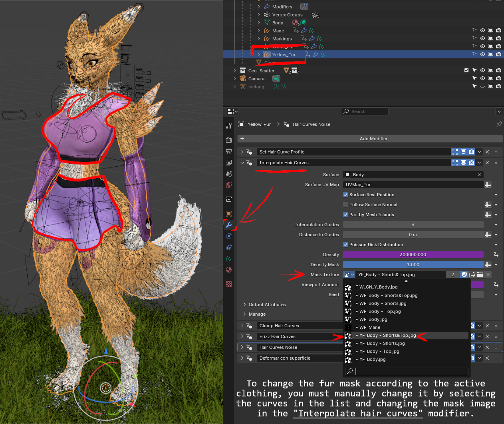504x424 pixels.
Task: Open the Object properties tab
Action: coord(229,214)
